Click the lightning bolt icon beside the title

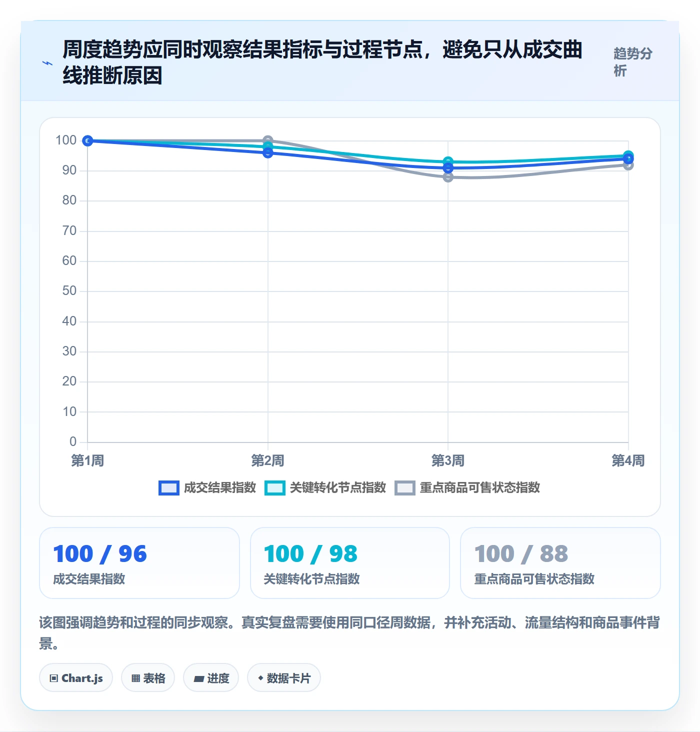tap(47, 63)
